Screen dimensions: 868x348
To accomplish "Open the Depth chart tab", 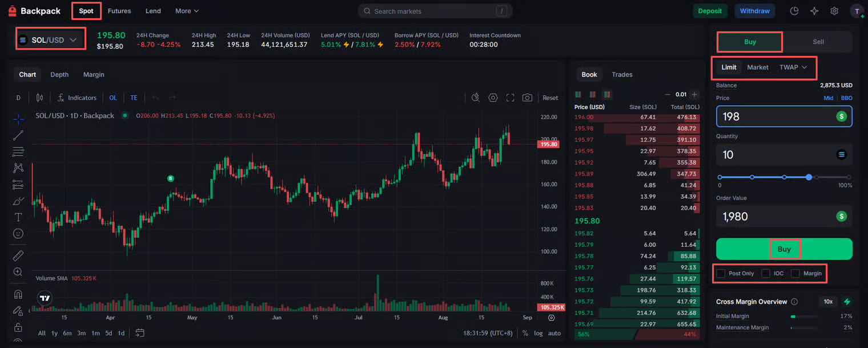I will (59, 75).
